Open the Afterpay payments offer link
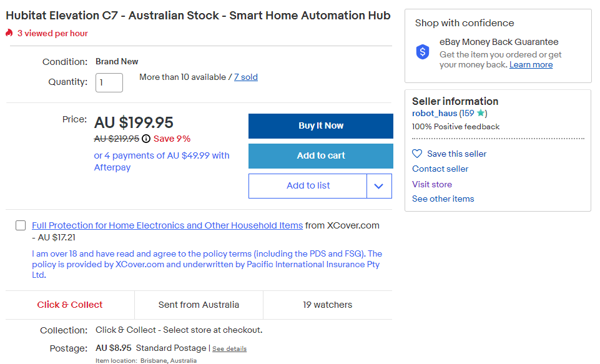Screen dimensions: 600x364 click(x=162, y=161)
